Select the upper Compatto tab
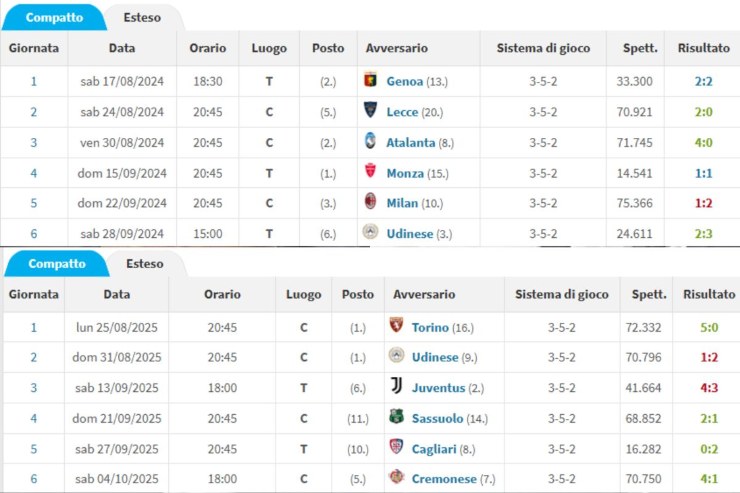Image resolution: width=740 pixels, height=493 pixels. pyautogui.click(x=55, y=17)
